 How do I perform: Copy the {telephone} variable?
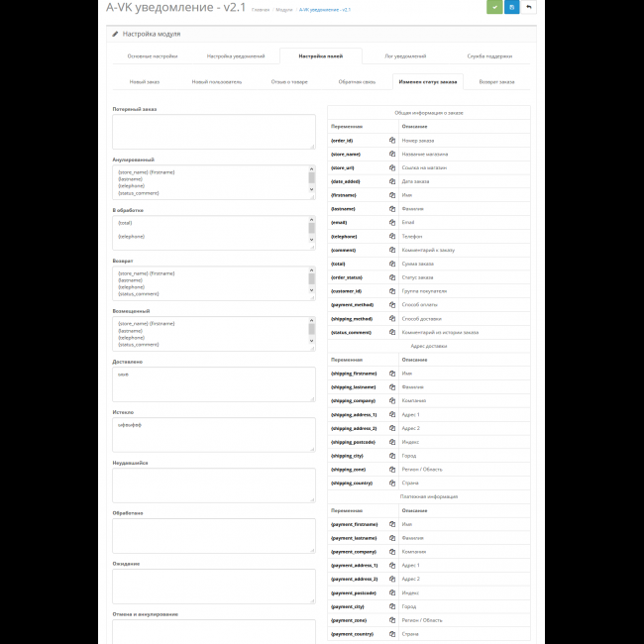tap(392, 236)
